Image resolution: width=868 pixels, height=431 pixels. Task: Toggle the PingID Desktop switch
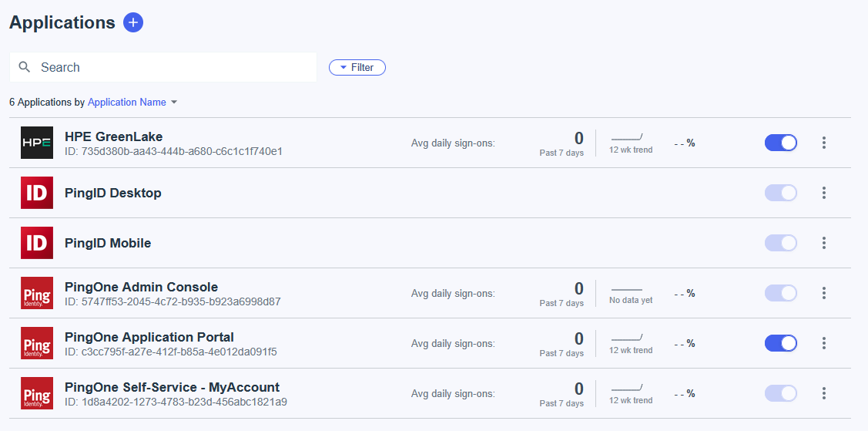pyautogui.click(x=780, y=193)
